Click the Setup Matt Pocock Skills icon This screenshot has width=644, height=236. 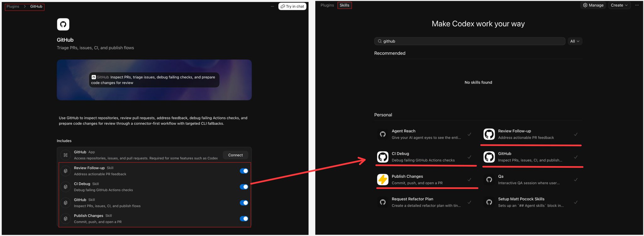pyautogui.click(x=489, y=202)
